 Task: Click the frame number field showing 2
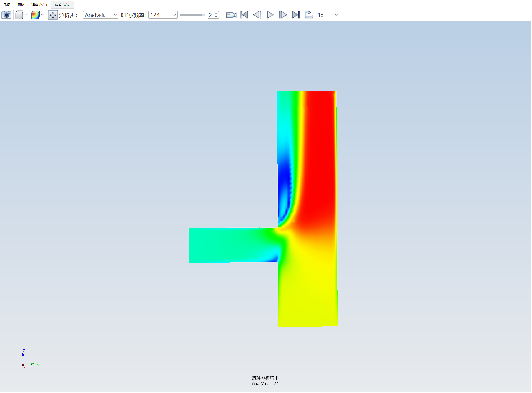[211, 15]
